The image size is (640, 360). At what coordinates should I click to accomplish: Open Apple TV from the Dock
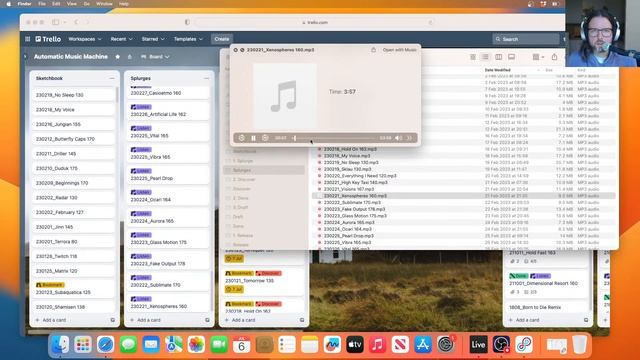click(355, 345)
